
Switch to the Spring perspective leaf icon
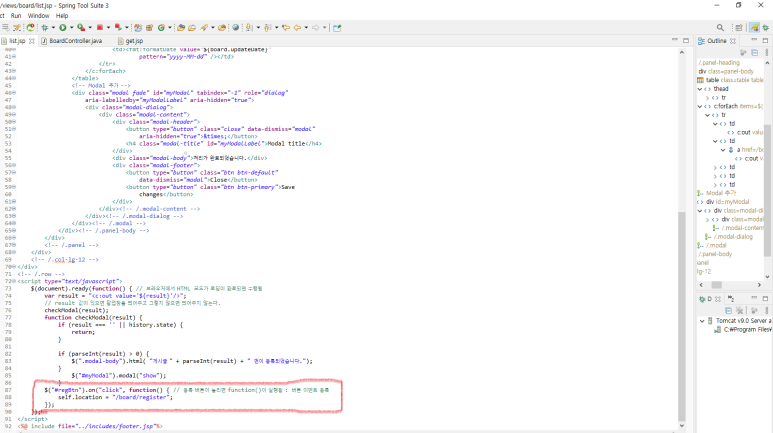(754, 28)
